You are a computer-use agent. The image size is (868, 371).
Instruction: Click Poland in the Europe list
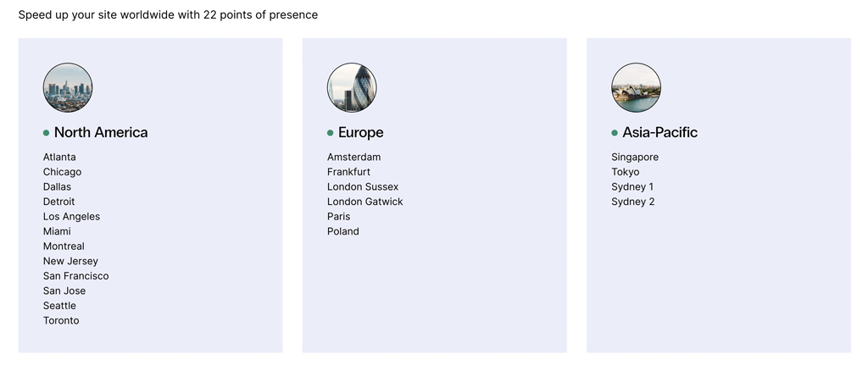click(342, 231)
